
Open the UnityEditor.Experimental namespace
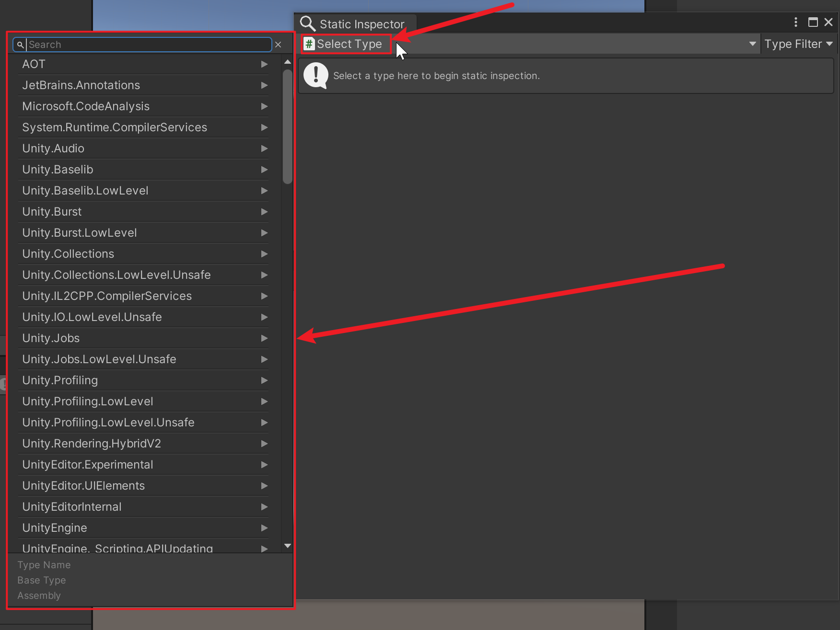[x=143, y=465]
